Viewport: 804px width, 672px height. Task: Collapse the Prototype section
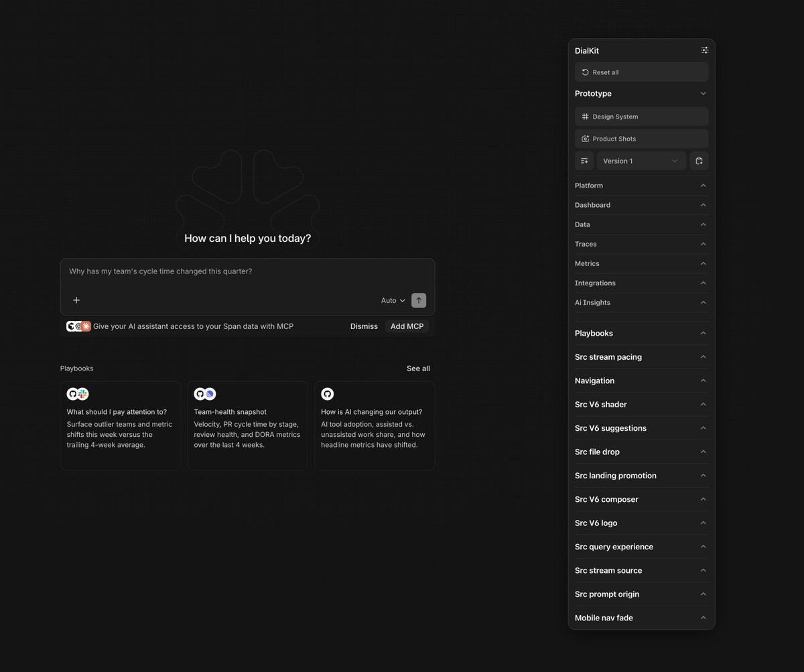(641, 94)
